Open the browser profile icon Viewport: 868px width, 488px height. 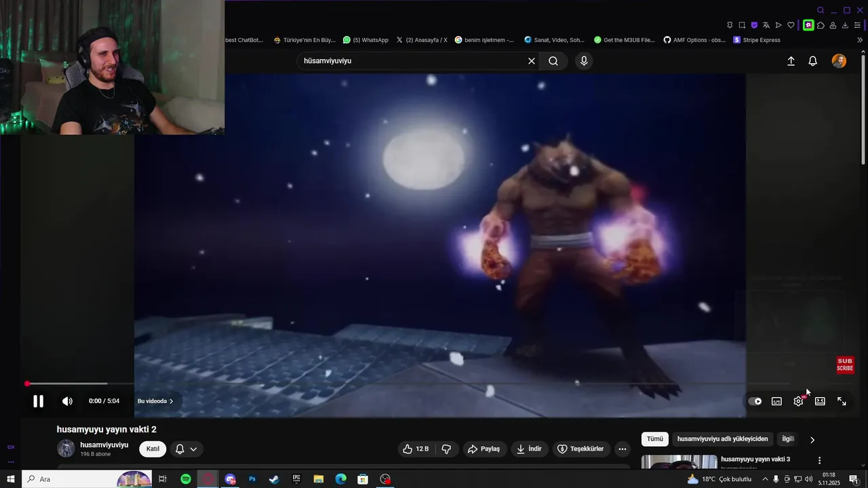(x=833, y=25)
